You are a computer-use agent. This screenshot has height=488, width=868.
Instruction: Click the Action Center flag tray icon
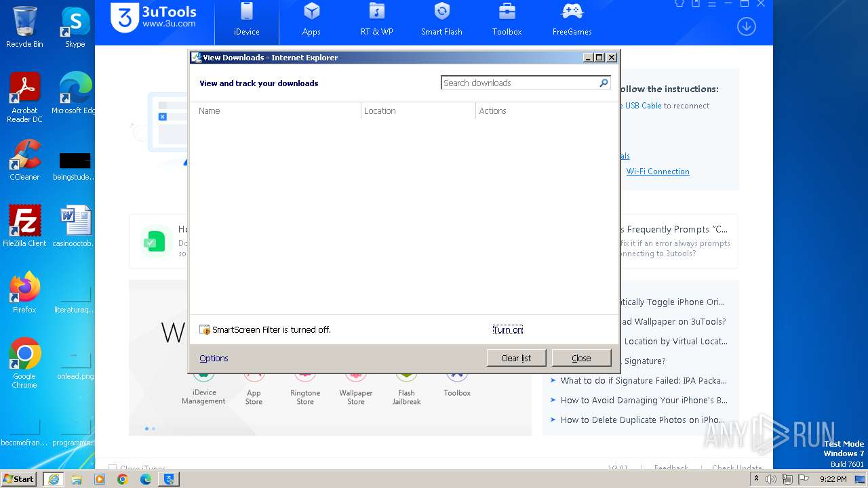click(x=804, y=479)
